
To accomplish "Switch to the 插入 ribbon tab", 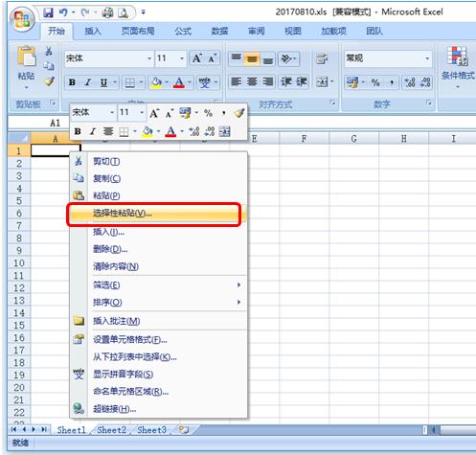I will (x=93, y=32).
